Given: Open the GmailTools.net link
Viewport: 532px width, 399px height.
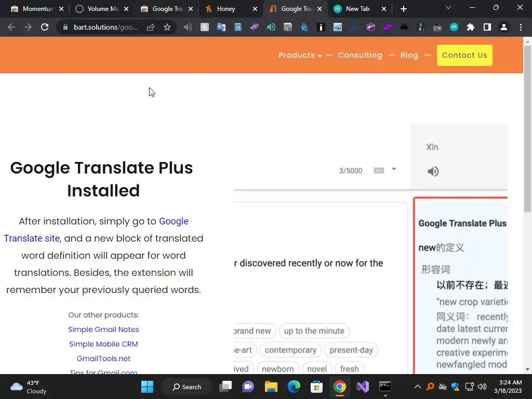Looking at the screenshot, I should pyautogui.click(x=103, y=358).
